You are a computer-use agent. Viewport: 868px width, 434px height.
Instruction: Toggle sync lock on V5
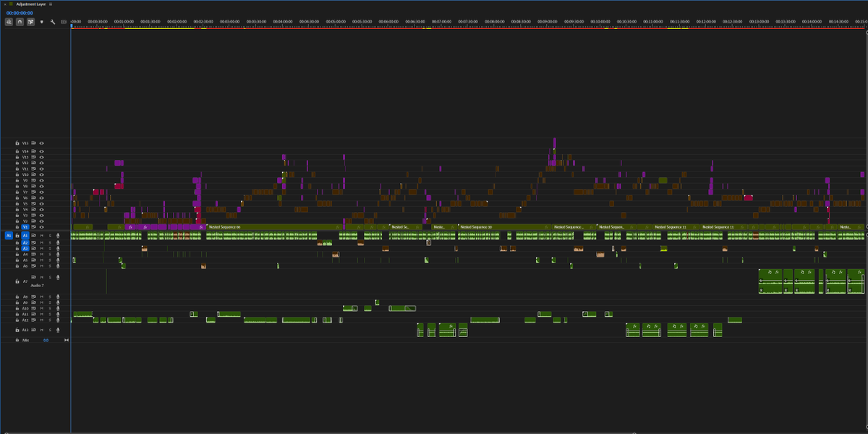click(x=33, y=203)
